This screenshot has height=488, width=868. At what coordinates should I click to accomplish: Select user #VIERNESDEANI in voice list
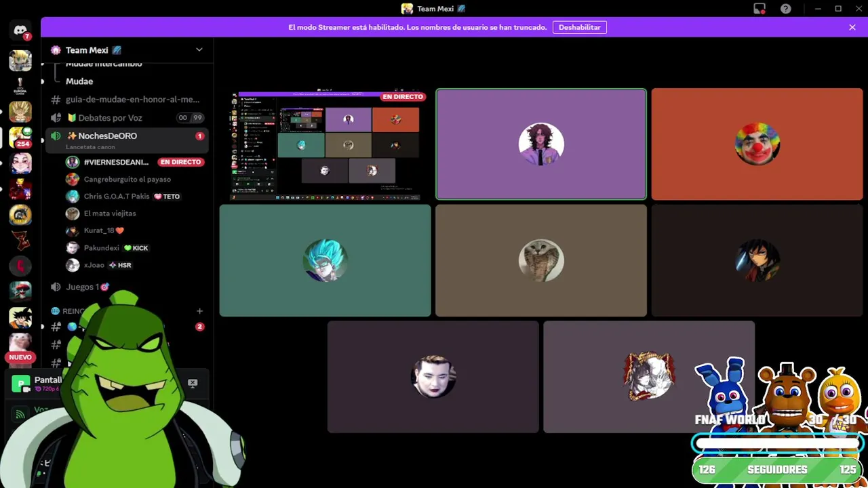[x=116, y=162]
